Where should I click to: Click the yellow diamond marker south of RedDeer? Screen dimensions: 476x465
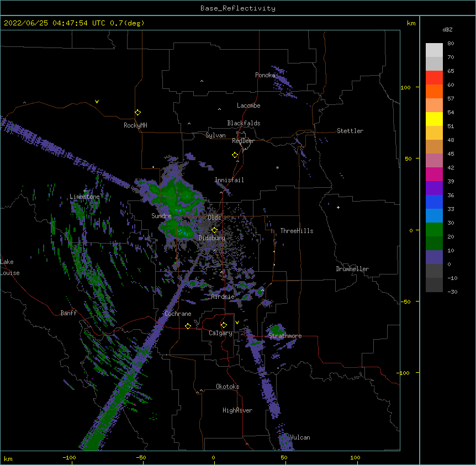coord(235,155)
